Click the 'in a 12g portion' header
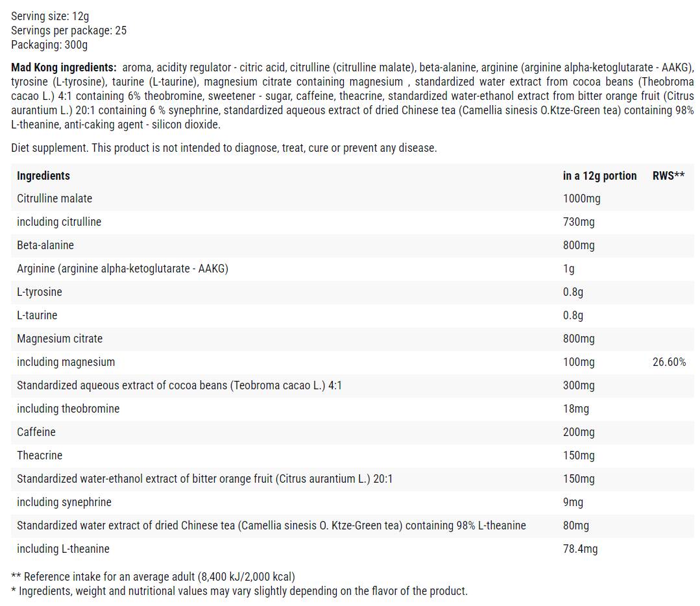This screenshot has height=606, width=700. (x=599, y=176)
